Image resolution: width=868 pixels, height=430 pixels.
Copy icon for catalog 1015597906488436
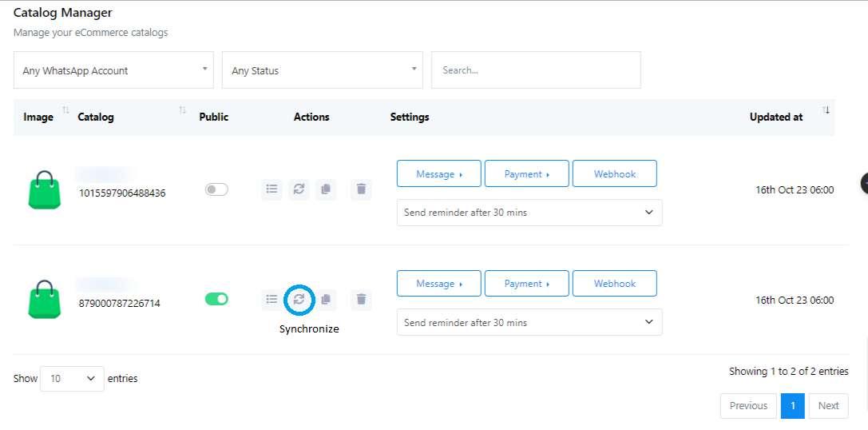click(326, 189)
